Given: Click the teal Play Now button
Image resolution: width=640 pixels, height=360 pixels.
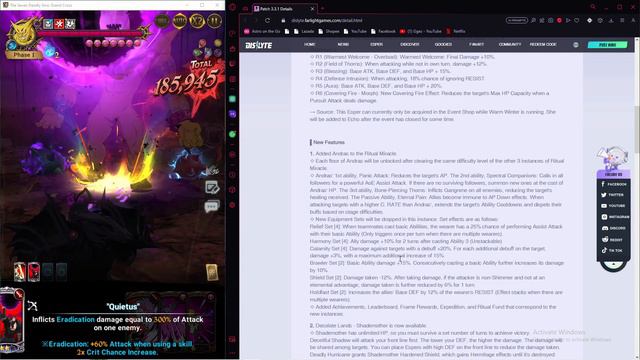Looking at the screenshot, I should click(x=607, y=45).
